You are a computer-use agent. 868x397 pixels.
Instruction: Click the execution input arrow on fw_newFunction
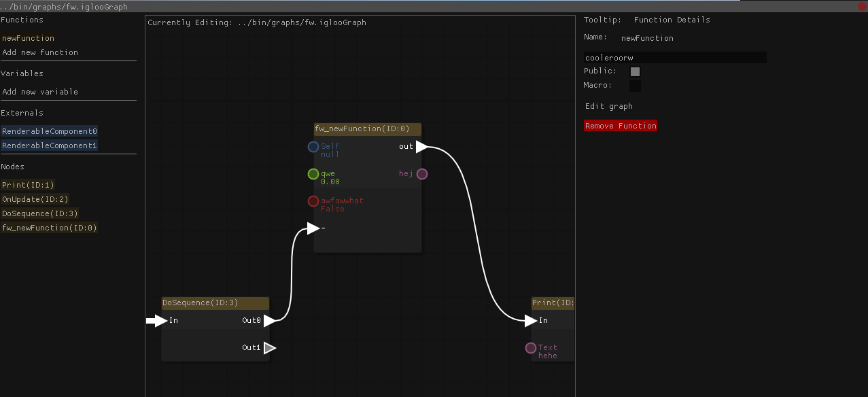point(313,228)
